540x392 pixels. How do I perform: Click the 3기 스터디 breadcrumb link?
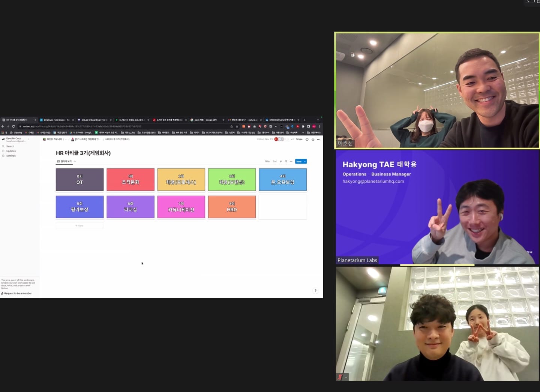point(86,139)
